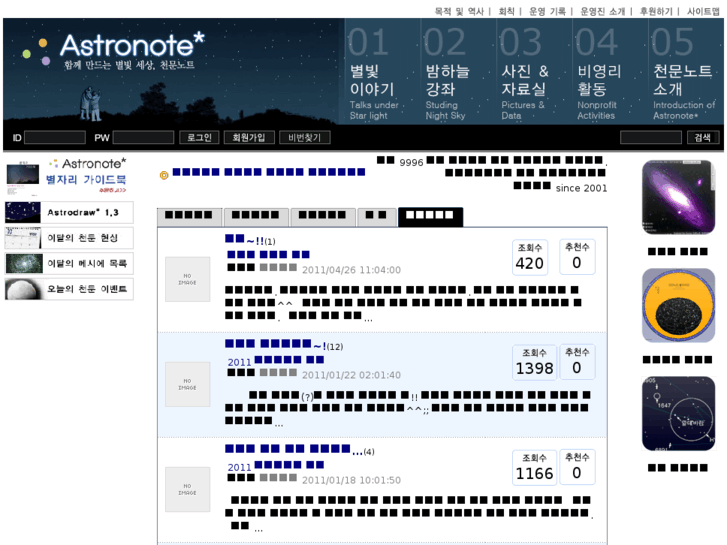Open the 회칙 top link
Image resolution: width=727 pixels, height=545 pixels.
pos(506,11)
